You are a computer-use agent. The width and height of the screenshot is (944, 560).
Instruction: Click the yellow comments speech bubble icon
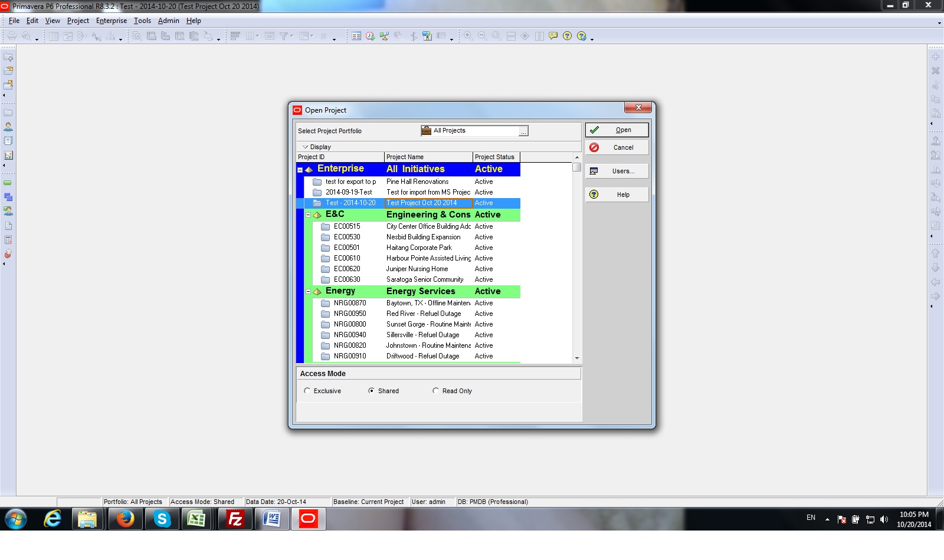[553, 36]
